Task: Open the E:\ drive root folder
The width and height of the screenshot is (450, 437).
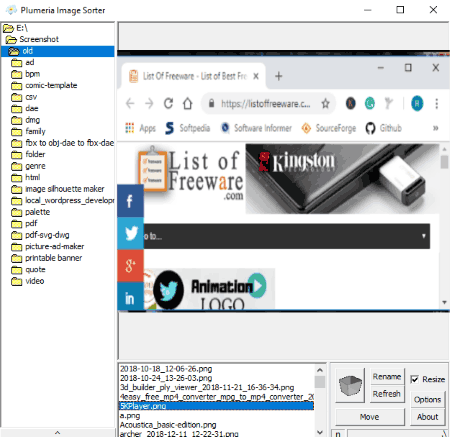Action: [15, 28]
